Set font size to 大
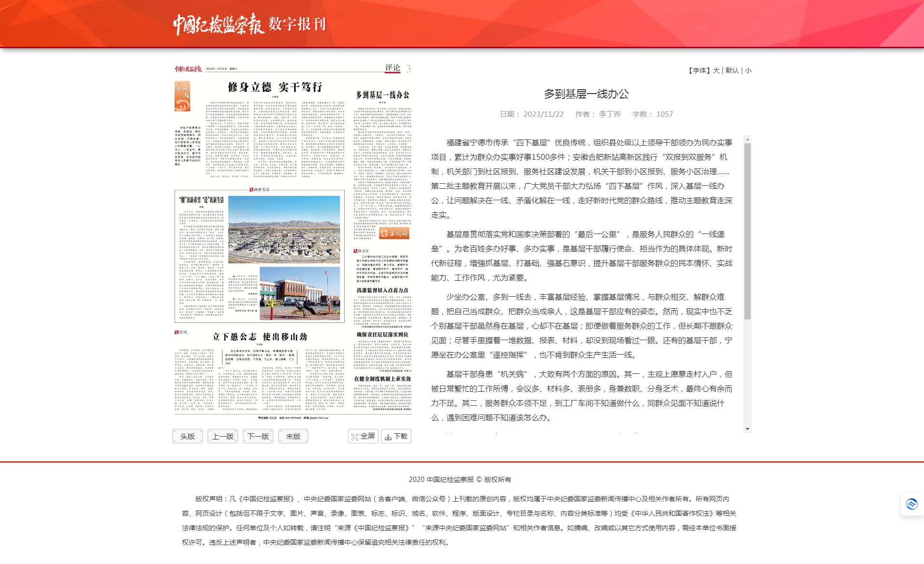 716,70
